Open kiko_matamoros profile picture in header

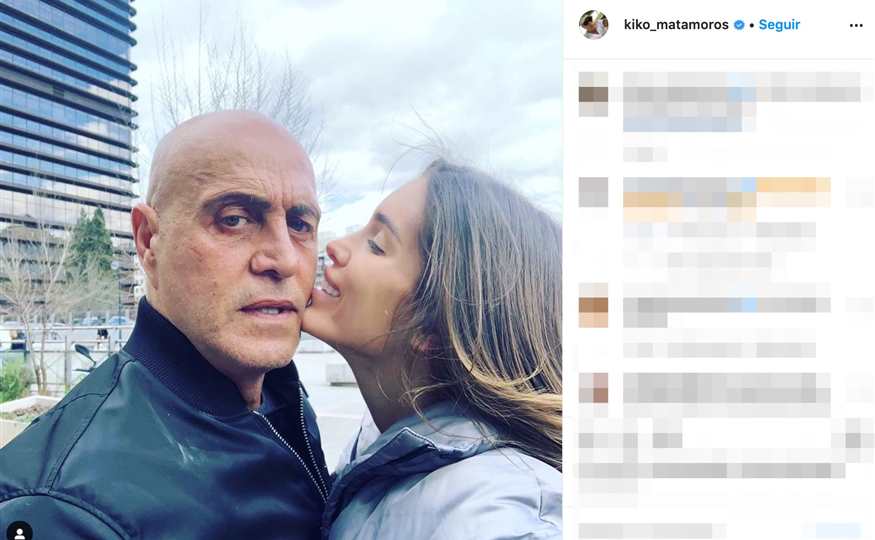[593, 25]
